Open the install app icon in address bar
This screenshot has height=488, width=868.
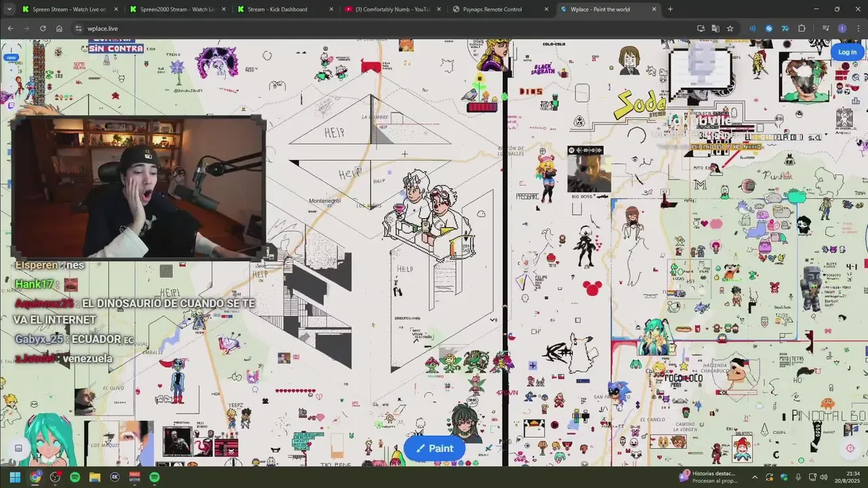pos(701,28)
